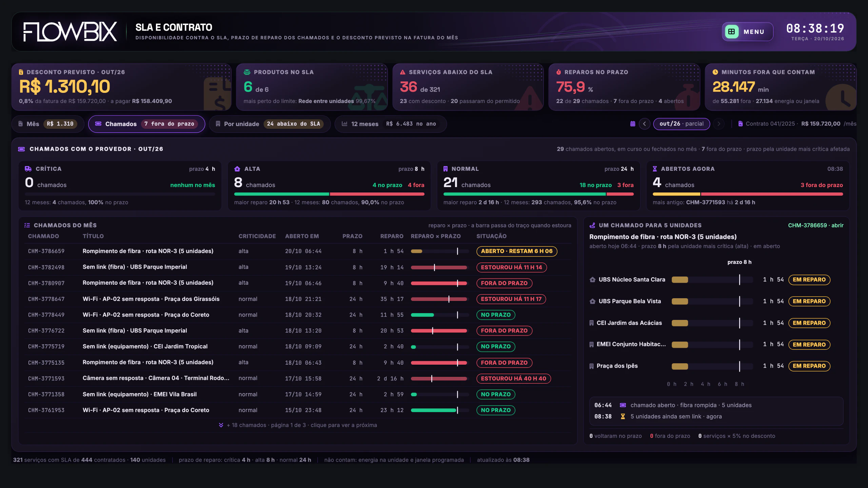Click the next month right chevron
Image resolution: width=868 pixels, height=488 pixels.
pyautogui.click(x=718, y=124)
